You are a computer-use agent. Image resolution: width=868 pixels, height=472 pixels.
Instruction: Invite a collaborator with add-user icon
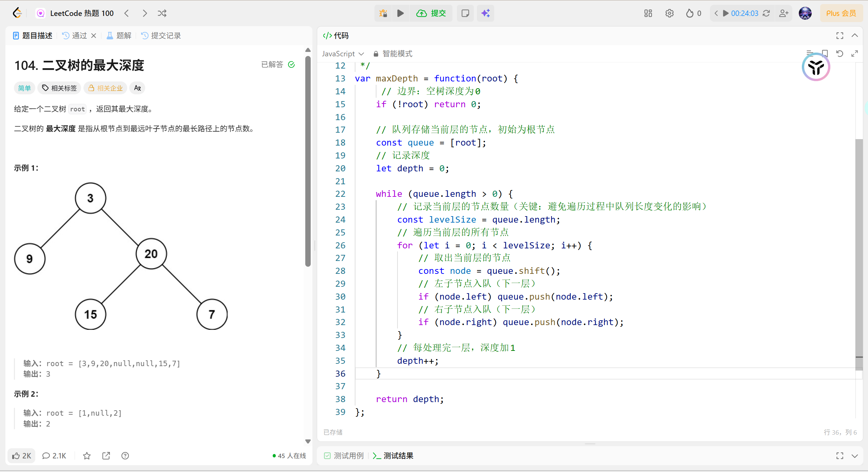tap(784, 13)
